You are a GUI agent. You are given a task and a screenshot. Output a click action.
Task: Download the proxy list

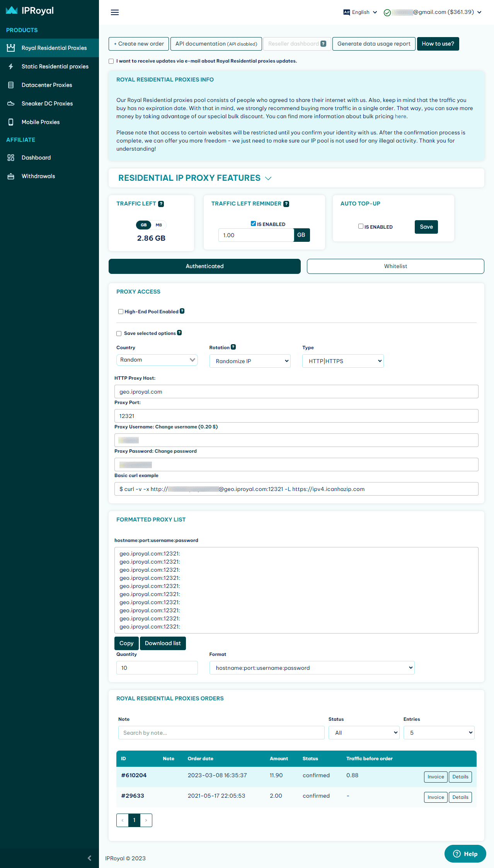(x=163, y=643)
